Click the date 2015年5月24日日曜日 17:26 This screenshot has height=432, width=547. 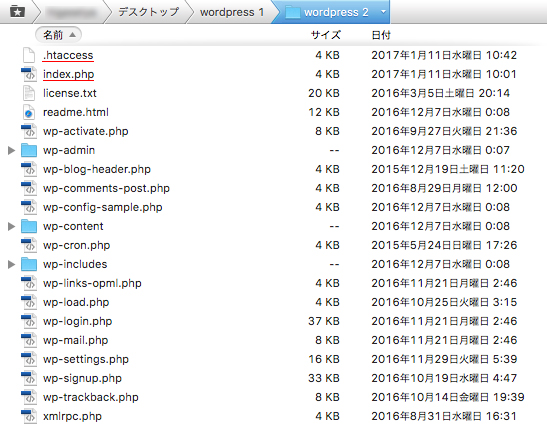(x=444, y=245)
